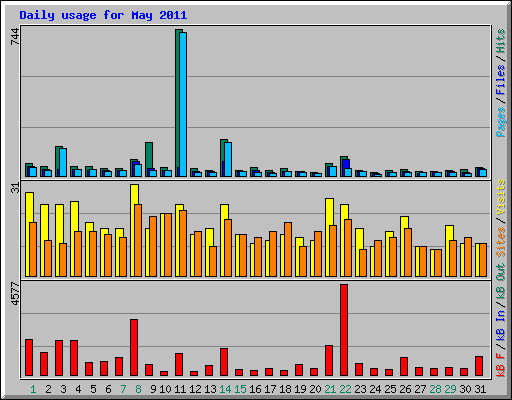
Task: Select the day 6 label on the x-axis
Action: (x=108, y=389)
